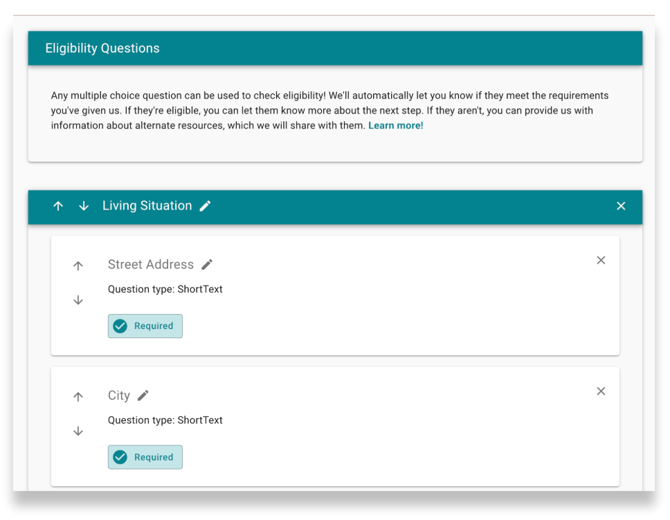The width and height of the screenshot is (670, 520).
Task: Delete the City question
Action: coord(601,391)
